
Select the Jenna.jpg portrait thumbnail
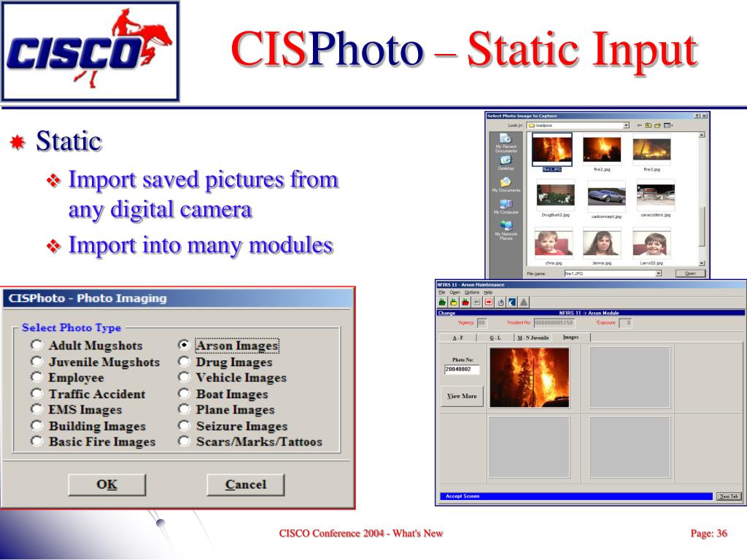point(602,243)
